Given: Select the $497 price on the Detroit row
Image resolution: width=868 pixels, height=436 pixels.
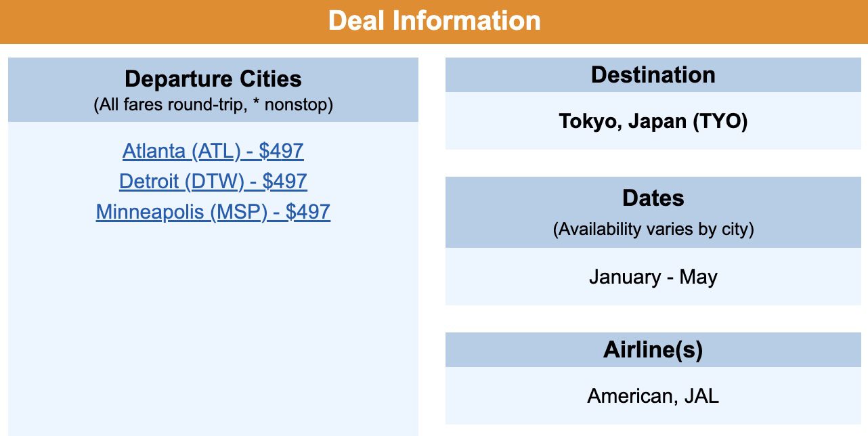Looking at the screenshot, I should (286, 181).
